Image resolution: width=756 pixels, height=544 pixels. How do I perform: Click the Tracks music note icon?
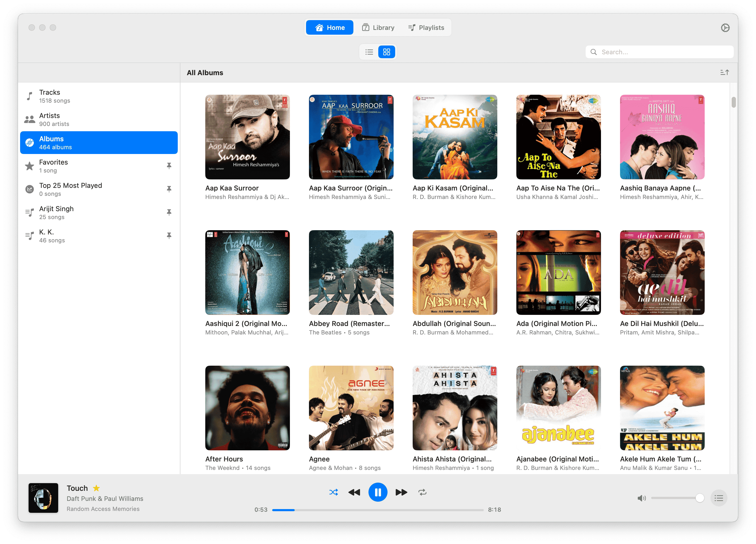point(30,96)
